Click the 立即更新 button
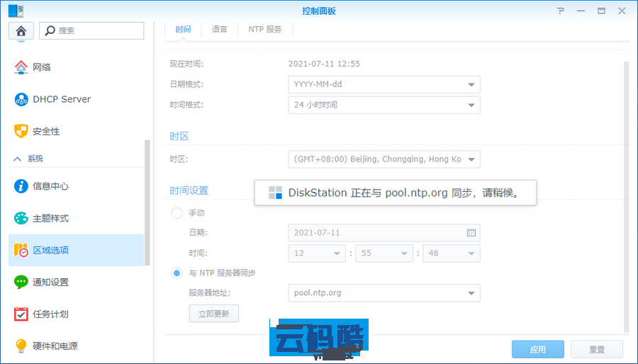Viewport: 638px width, 364px height. point(213,314)
